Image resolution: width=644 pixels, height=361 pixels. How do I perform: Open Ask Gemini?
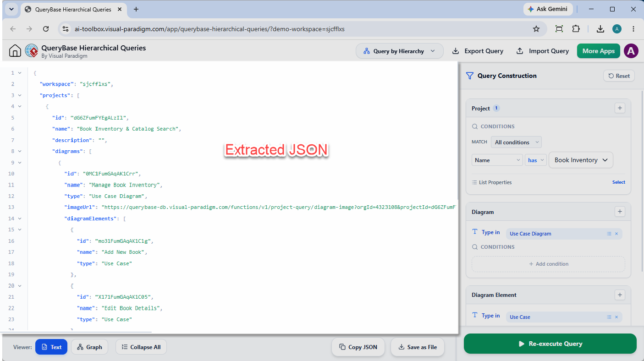[548, 9]
